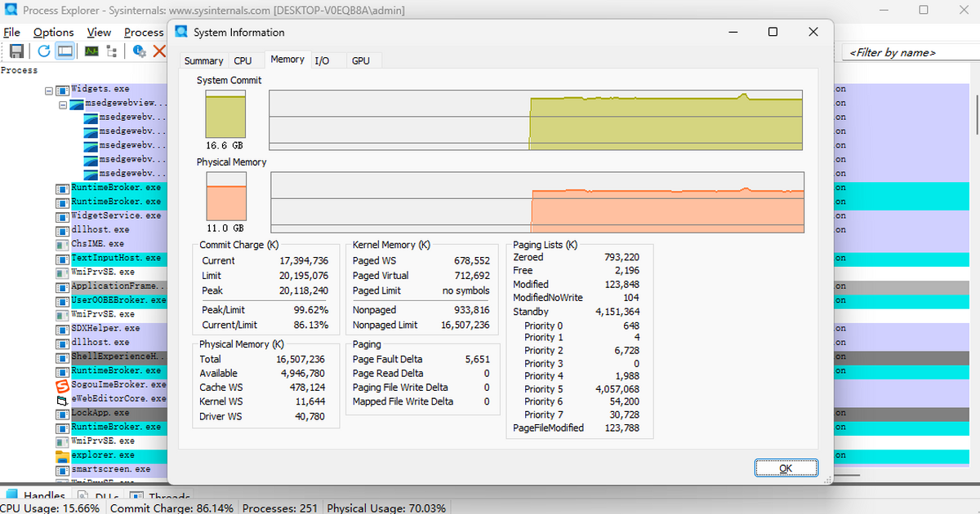
Task: Click the LockApp.exe process icon
Action: 62,414
